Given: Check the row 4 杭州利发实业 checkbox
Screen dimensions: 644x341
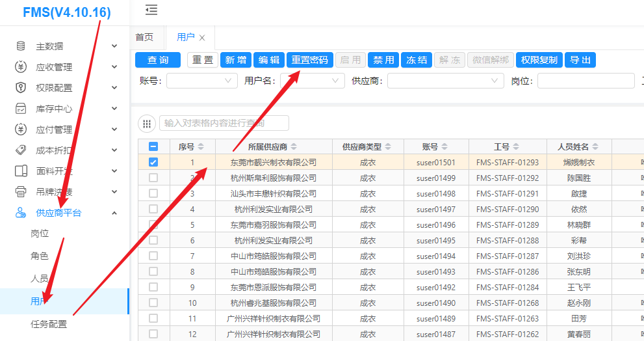Looking at the screenshot, I should 153,209.
